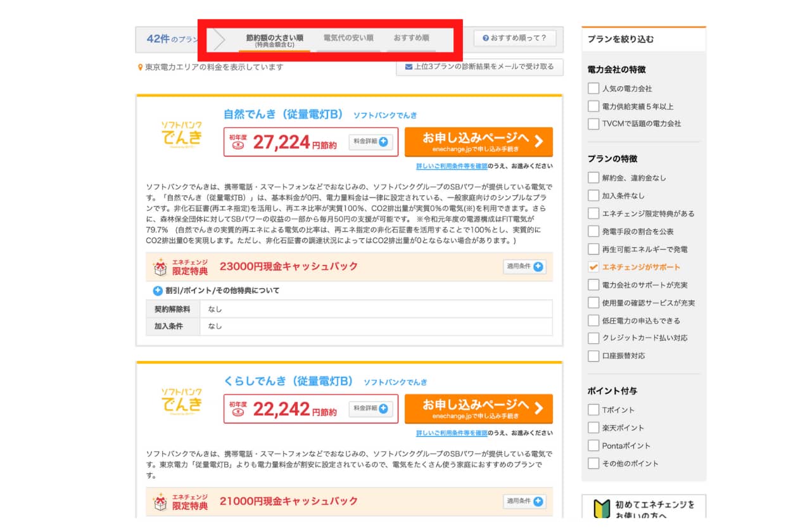This screenshot has width=798, height=532.
Task: Expand 割引/ポイント/その他特典について section
Action: [x=216, y=291]
